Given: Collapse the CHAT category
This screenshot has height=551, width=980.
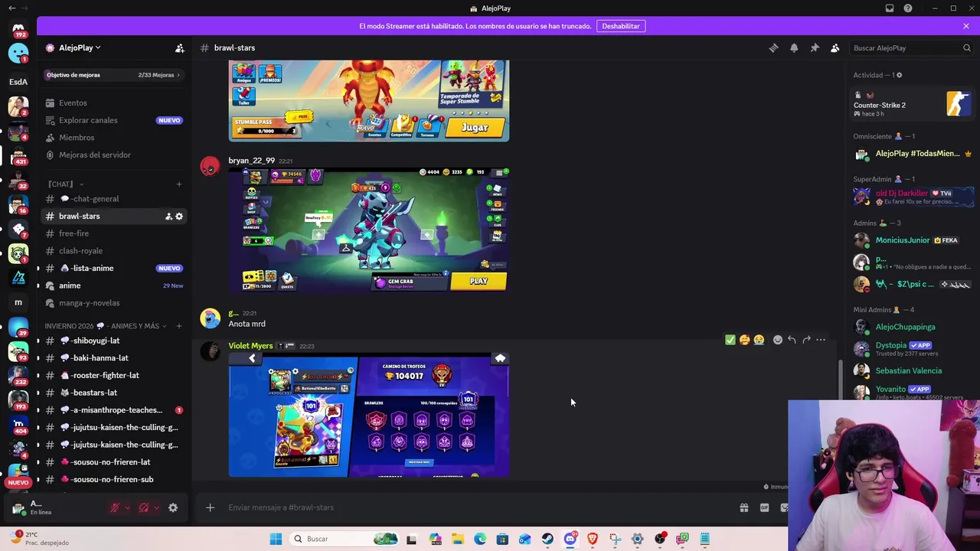Looking at the screenshot, I should click(x=66, y=184).
